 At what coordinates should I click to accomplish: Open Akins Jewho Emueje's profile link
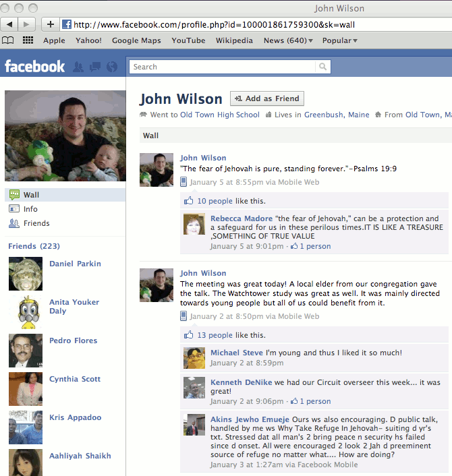[250, 419]
